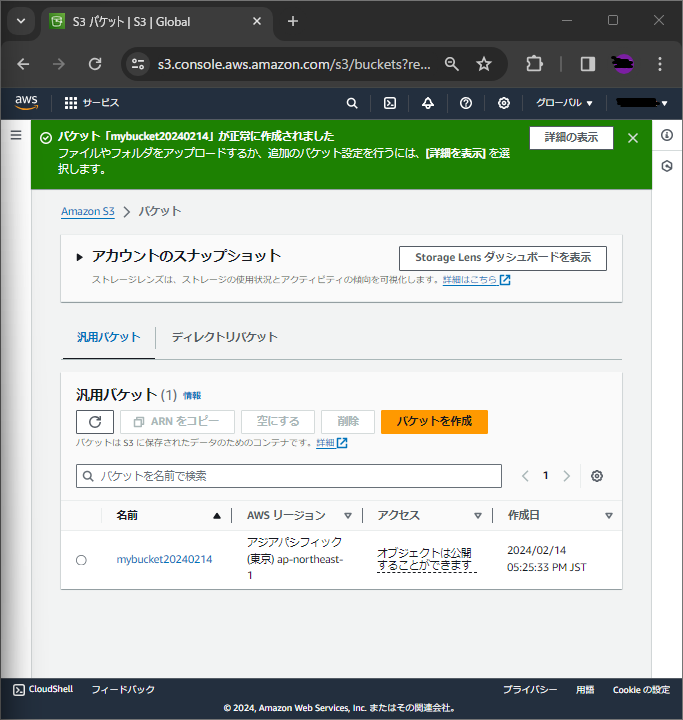Click the AWS console search magnifier icon
Image resolution: width=683 pixels, height=720 pixels.
click(352, 103)
